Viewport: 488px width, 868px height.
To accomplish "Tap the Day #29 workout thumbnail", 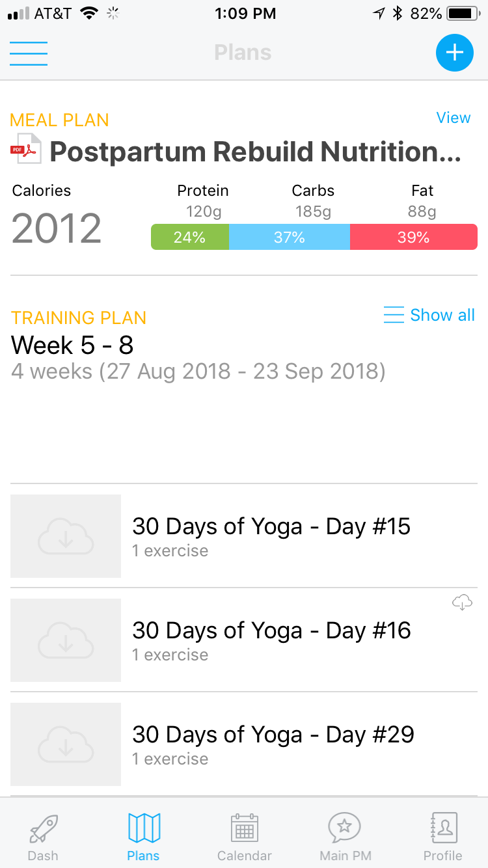I will [66, 744].
